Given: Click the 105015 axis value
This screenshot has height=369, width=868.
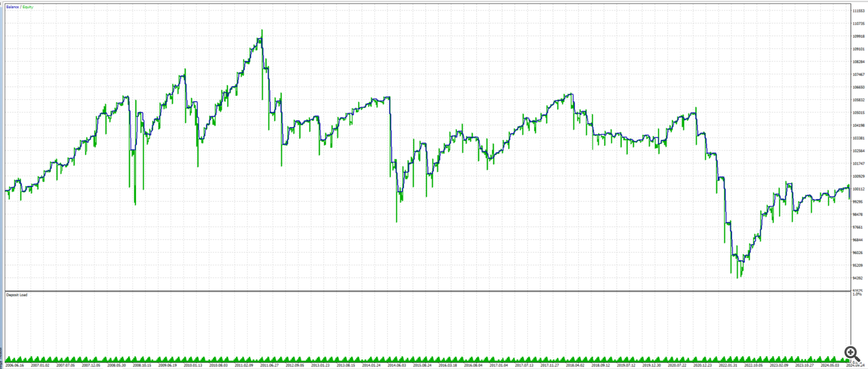Looking at the screenshot, I should point(859,113).
